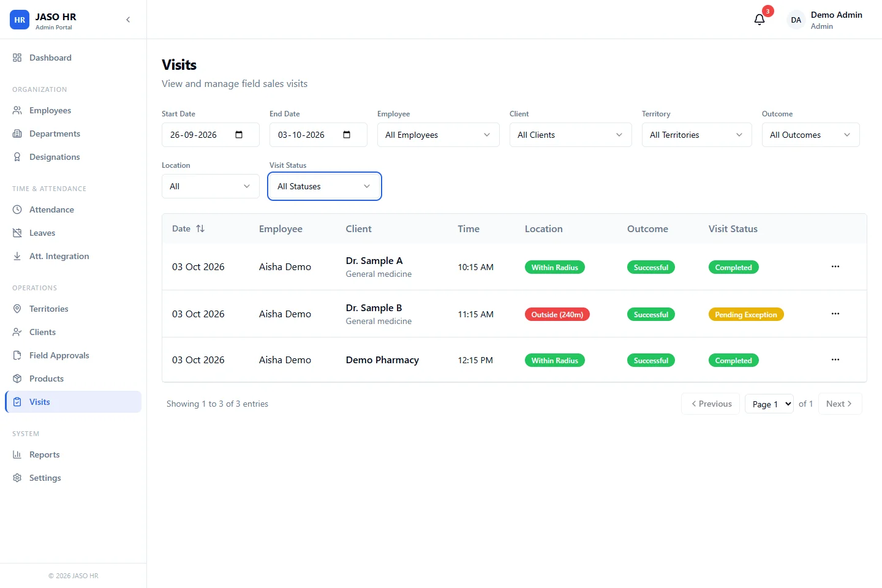The image size is (882, 588).
Task: Click Showing 1 to 3 of 3 entries text
Action: pos(217,404)
